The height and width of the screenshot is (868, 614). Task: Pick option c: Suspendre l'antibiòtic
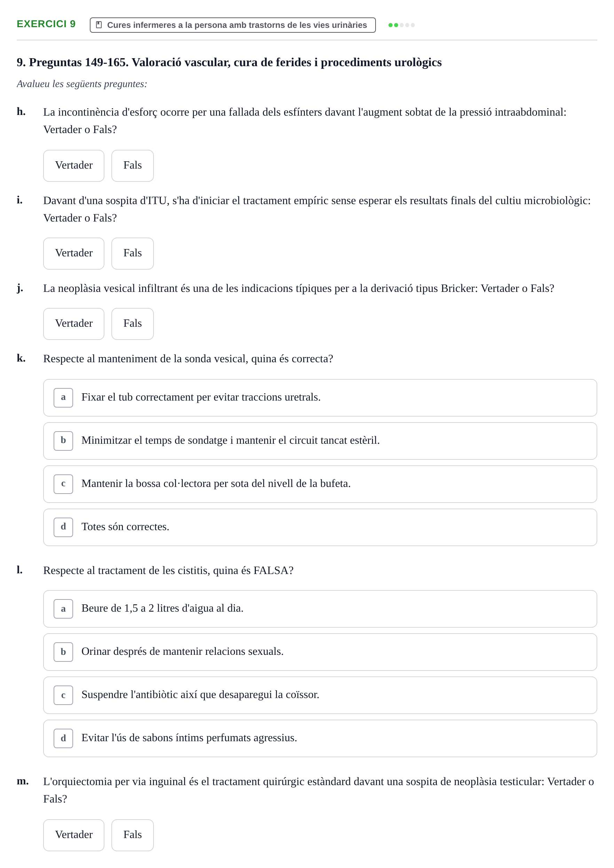pyautogui.click(x=320, y=695)
